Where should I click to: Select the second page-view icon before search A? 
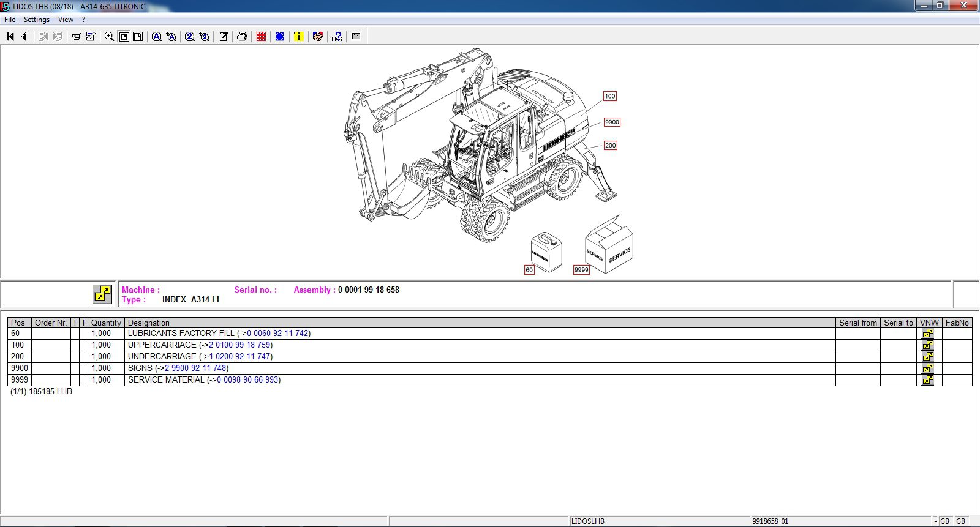pyautogui.click(x=138, y=37)
